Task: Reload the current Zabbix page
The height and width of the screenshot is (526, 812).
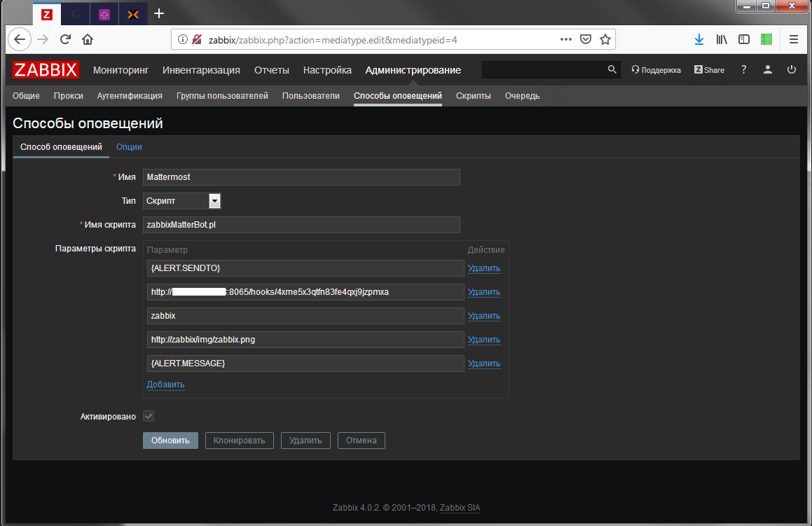Action: pyautogui.click(x=65, y=39)
